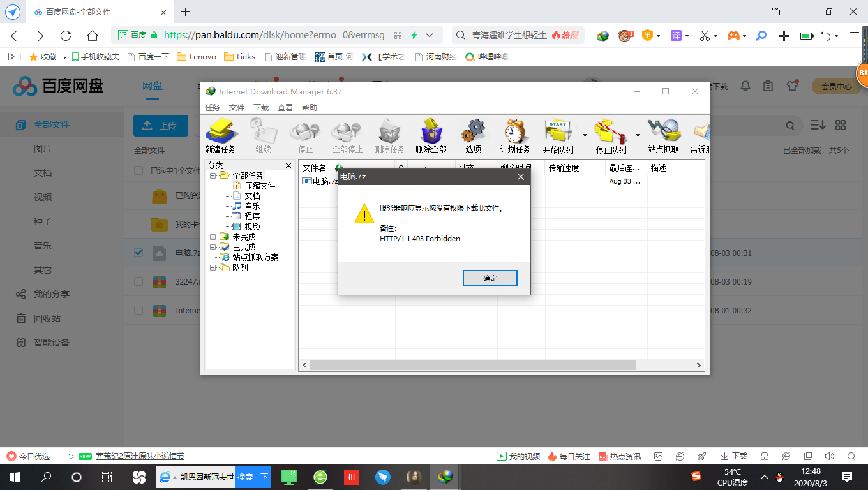Tick the checkbox for the 32247 file row

138,281
